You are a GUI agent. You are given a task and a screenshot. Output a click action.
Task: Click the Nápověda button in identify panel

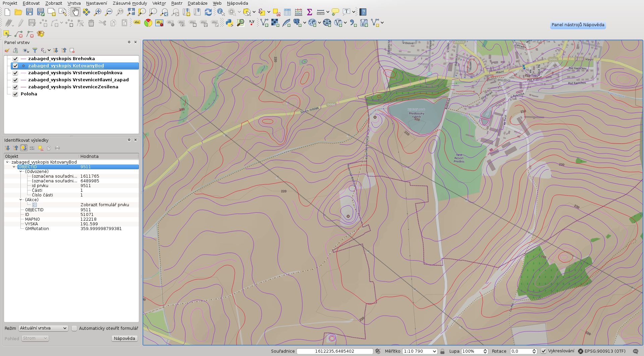point(124,339)
